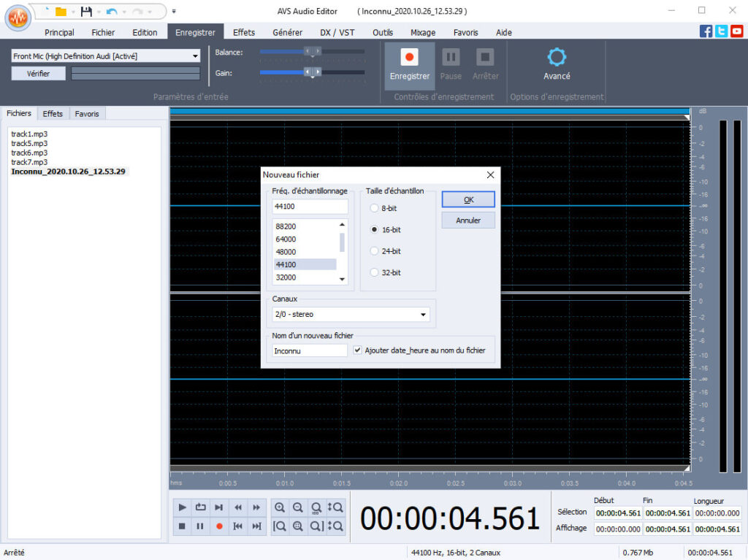Switch to the Favoris file panel tab
Image resolution: width=748 pixels, height=560 pixels.
[x=87, y=113]
